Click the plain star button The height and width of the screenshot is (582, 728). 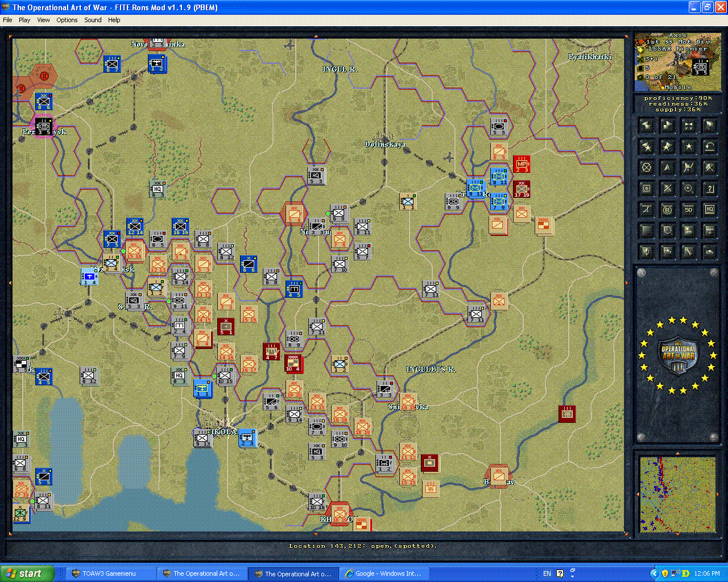(688, 147)
